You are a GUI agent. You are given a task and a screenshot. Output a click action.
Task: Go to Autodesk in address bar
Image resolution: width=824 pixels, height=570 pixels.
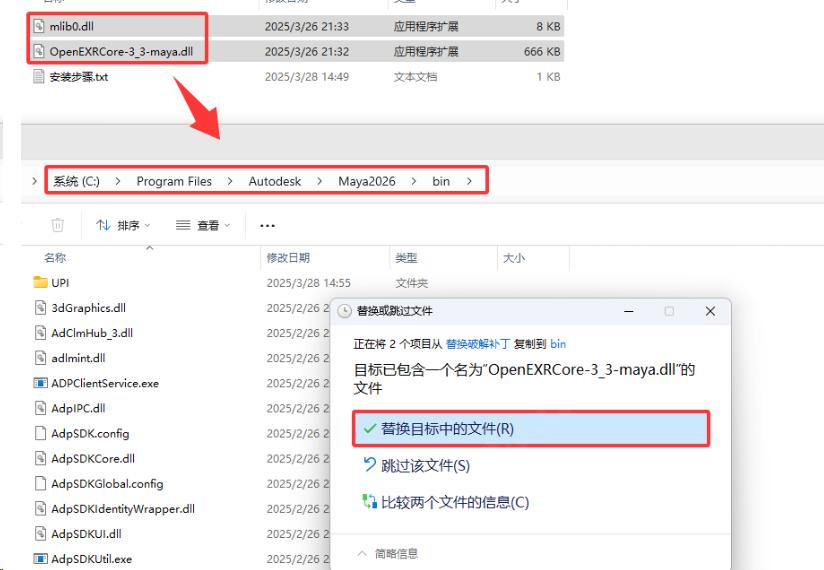[275, 181]
